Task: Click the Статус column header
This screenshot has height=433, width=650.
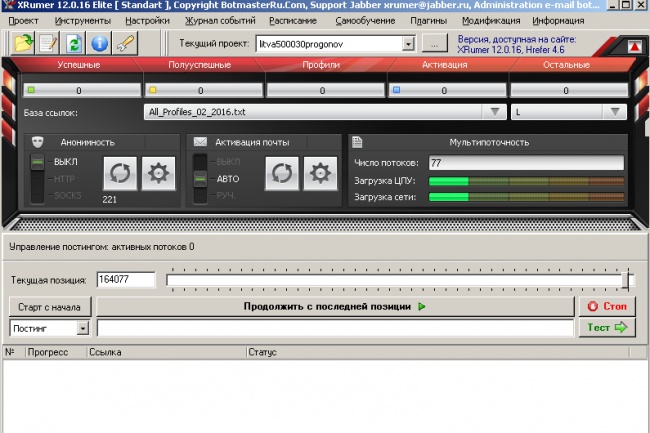Action: (438, 352)
